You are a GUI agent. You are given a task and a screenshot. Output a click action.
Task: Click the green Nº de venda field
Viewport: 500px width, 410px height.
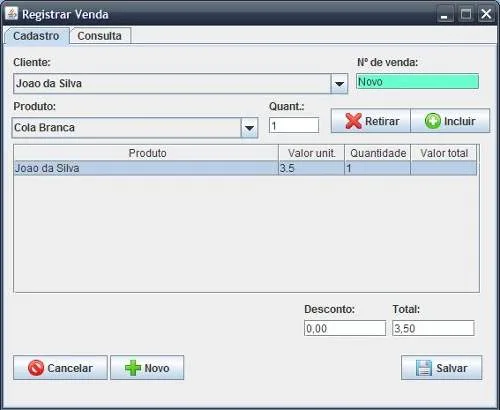pos(417,81)
